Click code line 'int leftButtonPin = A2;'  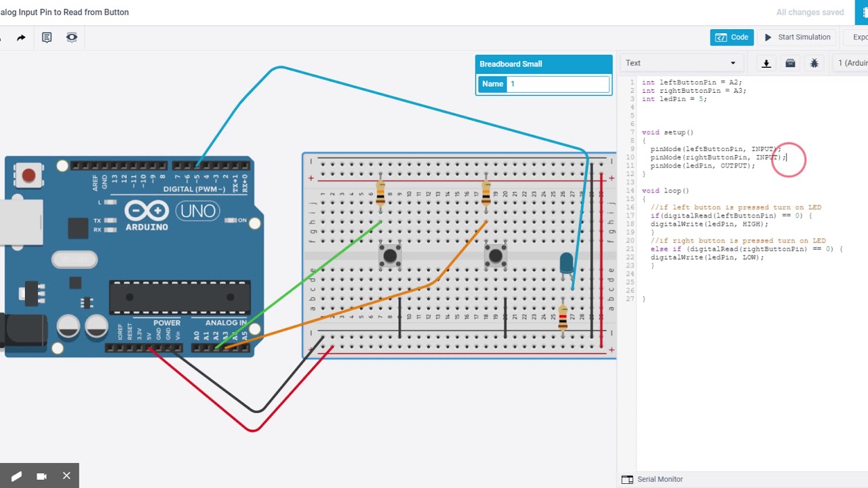pos(692,82)
